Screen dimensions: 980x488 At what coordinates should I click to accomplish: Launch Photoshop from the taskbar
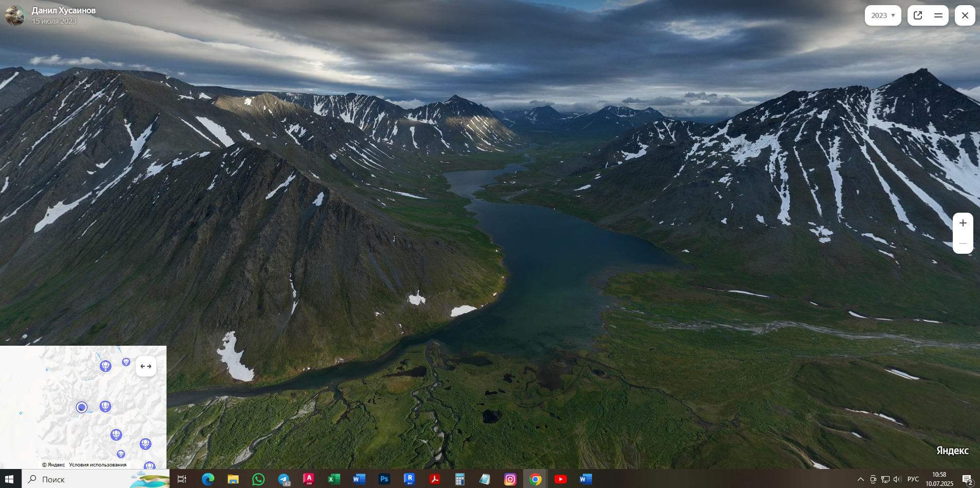pos(384,479)
